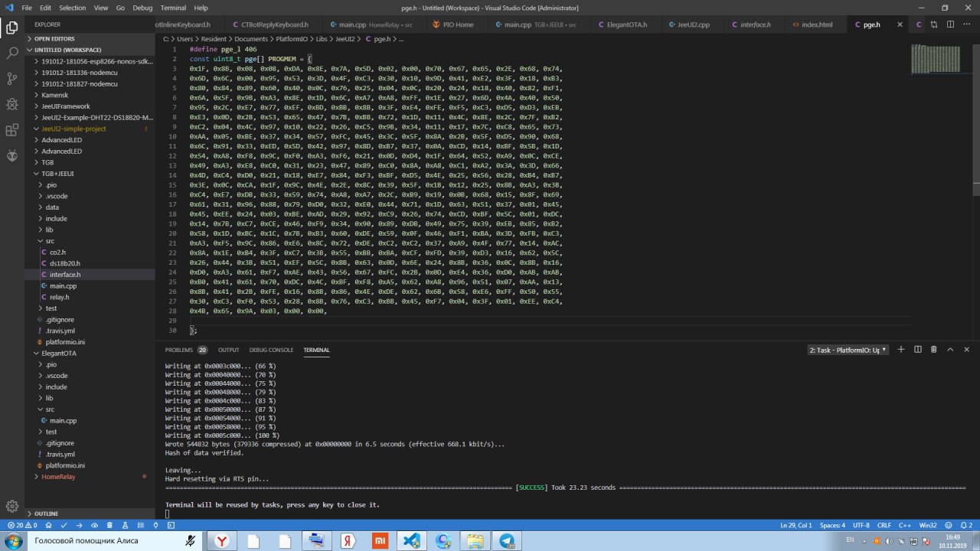Viewport: 980px width, 551px height.
Task: Click the code minimap preview
Action: click(x=935, y=60)
